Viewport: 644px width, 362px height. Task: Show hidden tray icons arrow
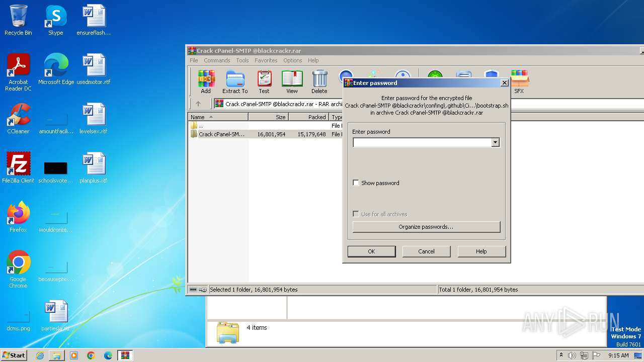pyautogui.click(x=561, y=355)
